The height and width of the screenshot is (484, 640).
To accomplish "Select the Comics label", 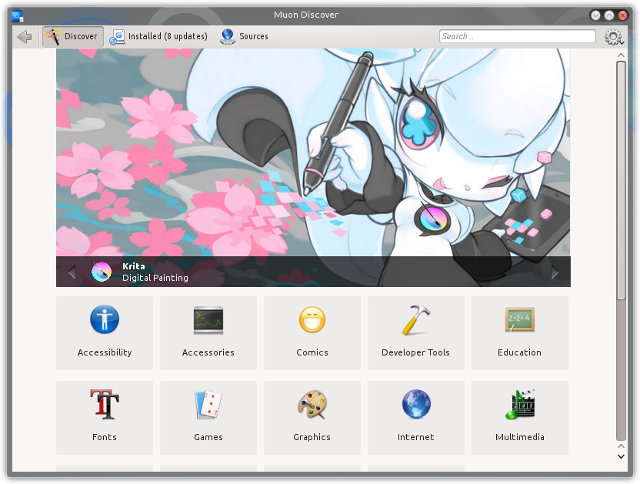I will 312,353.
